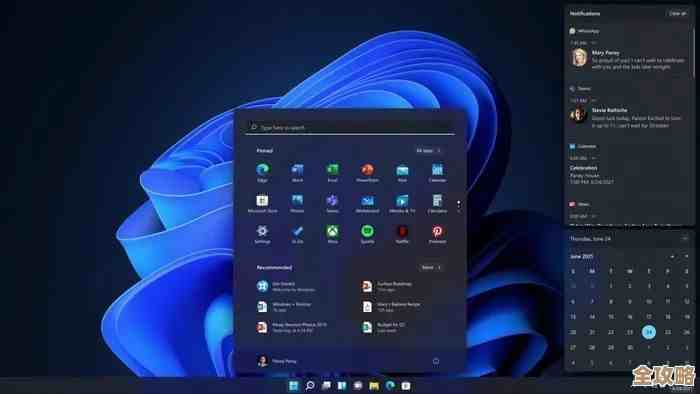Select June 21 in the calendar

pyautogui.click(x=592, y=332)
